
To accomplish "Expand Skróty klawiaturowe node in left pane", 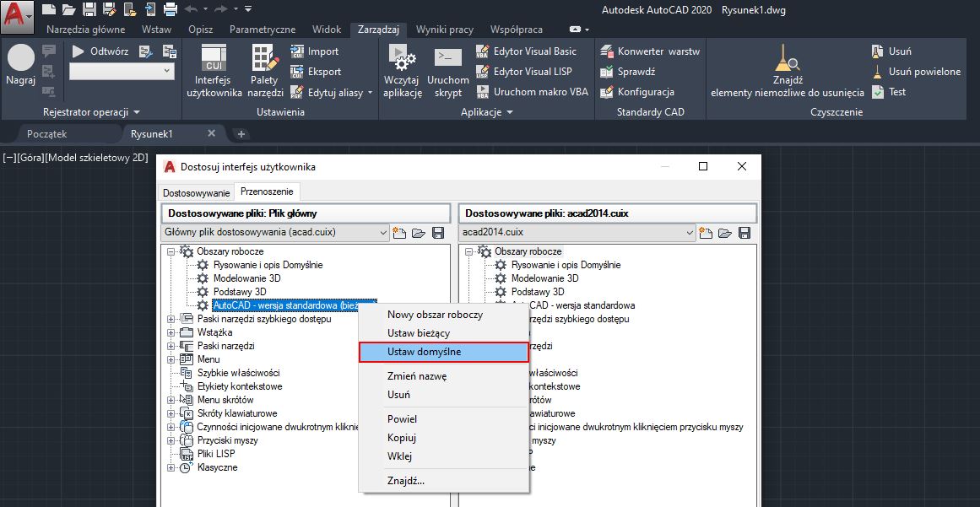I will 171,413.
